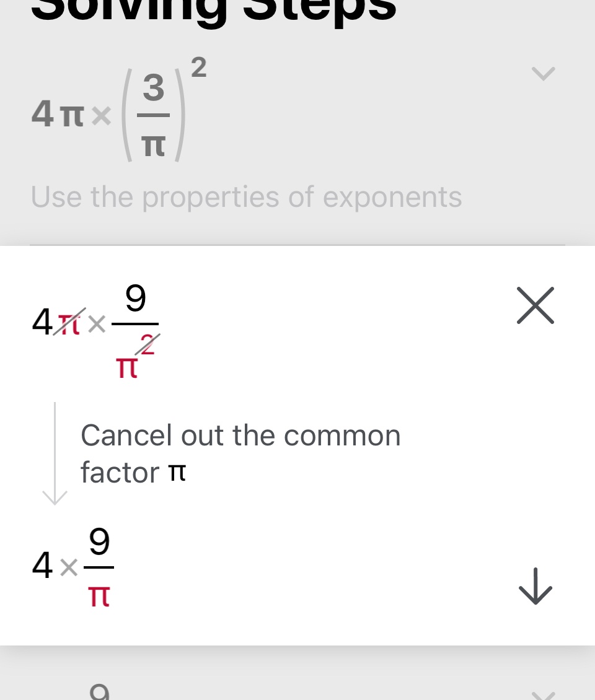Screen dimensions: 595x700
Task: Select the 3 over π fraction in parentheses
Action: 153,116
